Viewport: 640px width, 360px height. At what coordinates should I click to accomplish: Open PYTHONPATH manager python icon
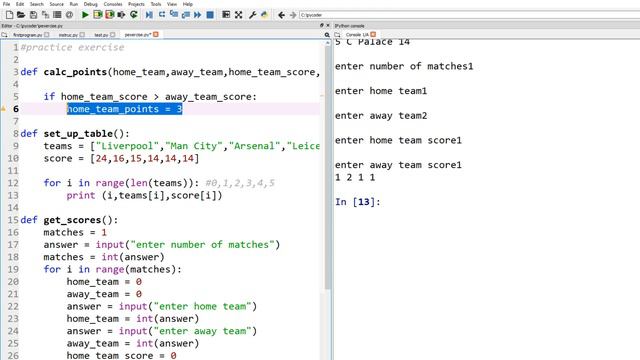pos(264,15)
